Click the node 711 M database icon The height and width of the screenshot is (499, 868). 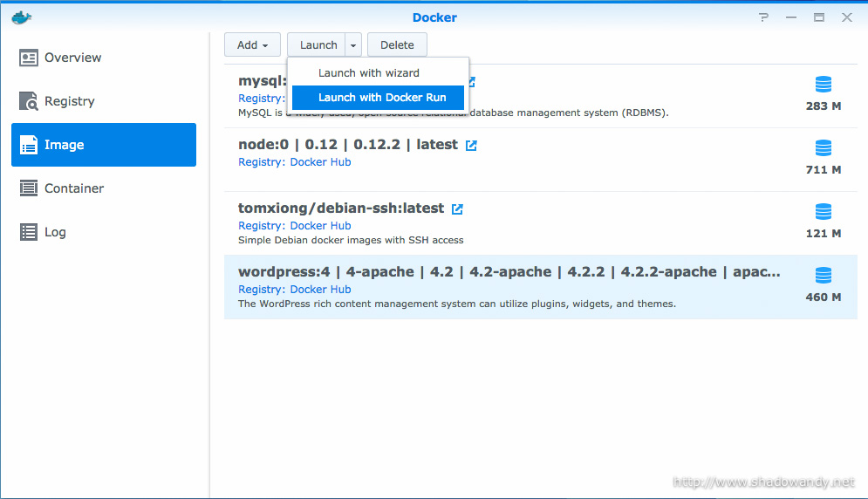[824, 148]
